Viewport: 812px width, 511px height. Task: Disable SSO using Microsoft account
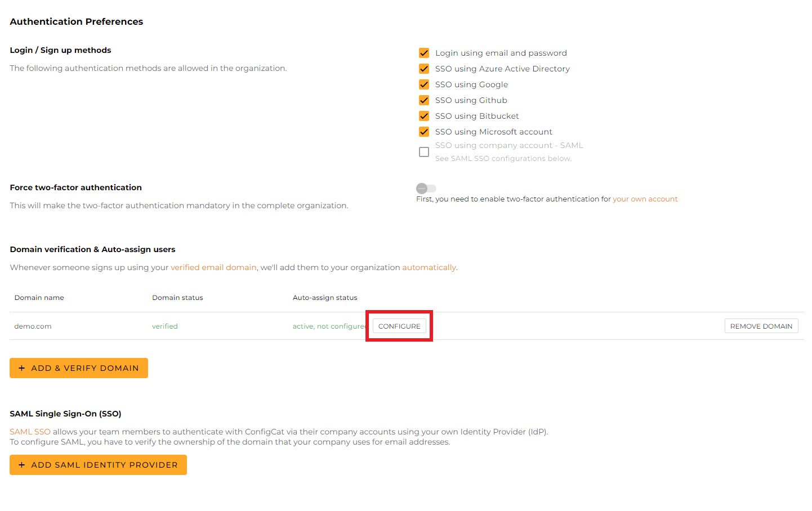[x=424, y=132]
